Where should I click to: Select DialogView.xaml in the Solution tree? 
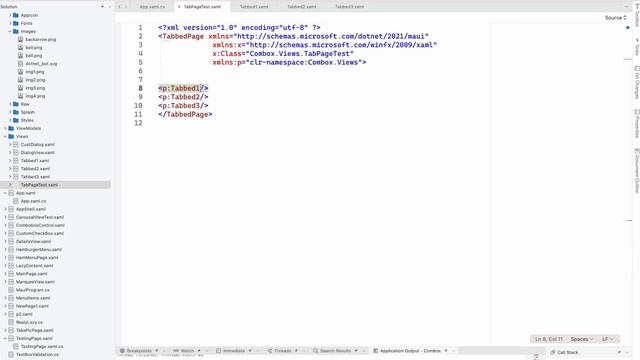tap(38, 153)
